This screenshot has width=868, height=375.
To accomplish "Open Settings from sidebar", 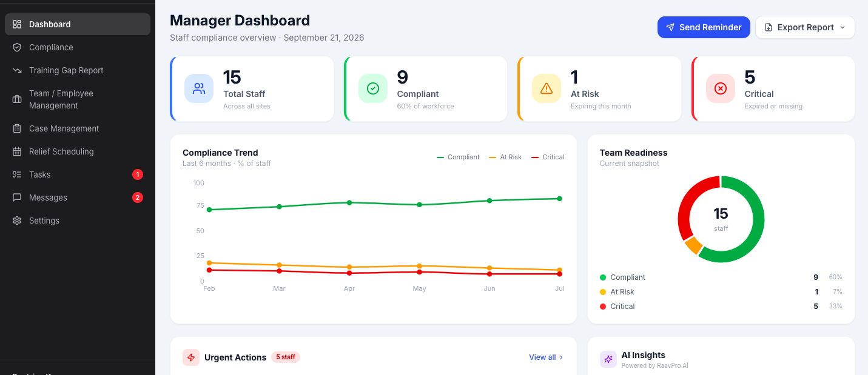I will coord(78,221).
